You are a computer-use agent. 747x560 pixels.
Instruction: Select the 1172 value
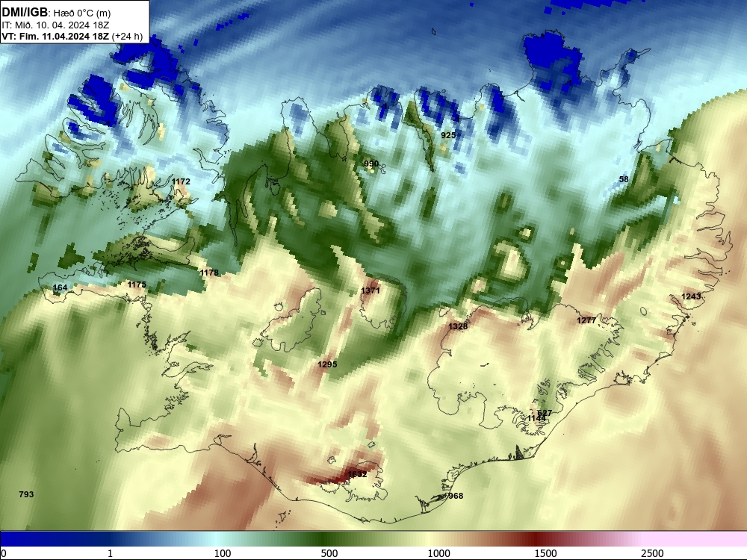181,181
